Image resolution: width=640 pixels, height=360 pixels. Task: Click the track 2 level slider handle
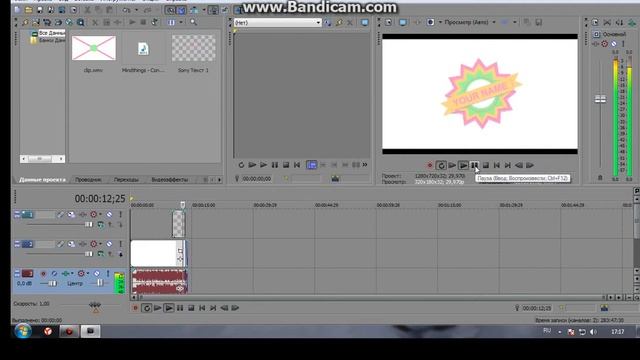click(x=88, y=254)
